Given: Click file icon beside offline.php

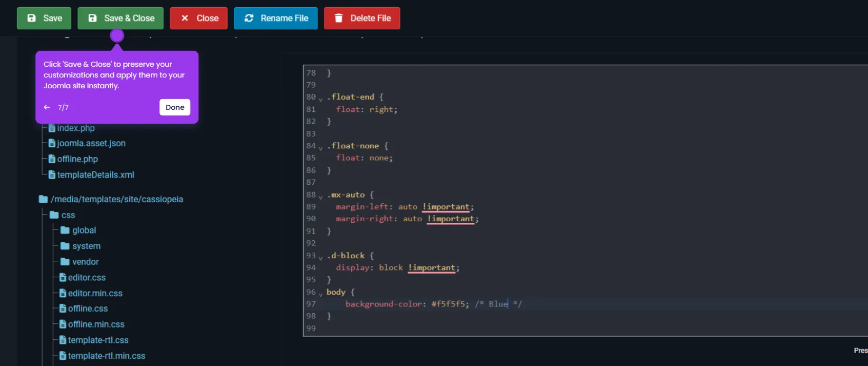Looking at the screenshot, I should click(x=52, y=159).
